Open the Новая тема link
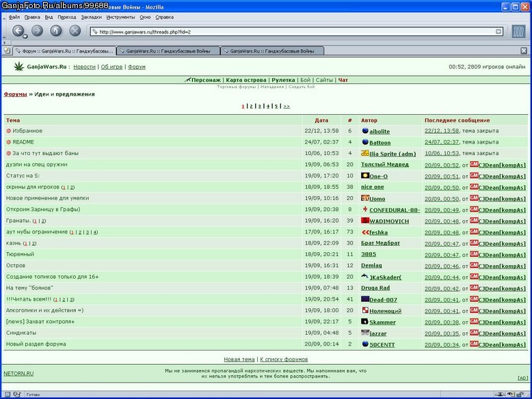This screenshot has width=532, height=399. [239, 359]
